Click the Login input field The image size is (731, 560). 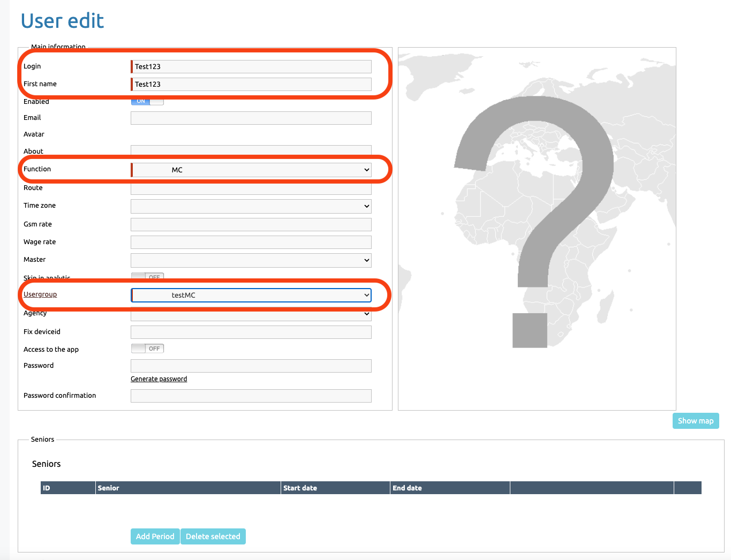pyautogui.click(x=251, y=66)
